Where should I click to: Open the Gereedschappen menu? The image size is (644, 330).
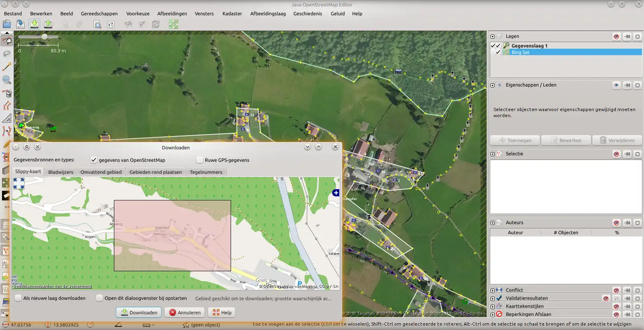click(99, 14)
